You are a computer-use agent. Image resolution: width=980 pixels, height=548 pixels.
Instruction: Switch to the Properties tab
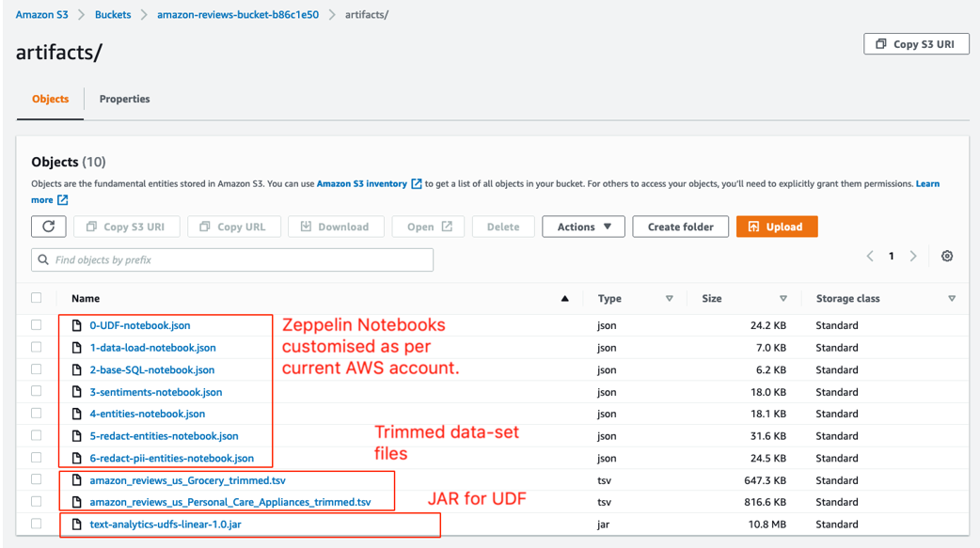124,99
